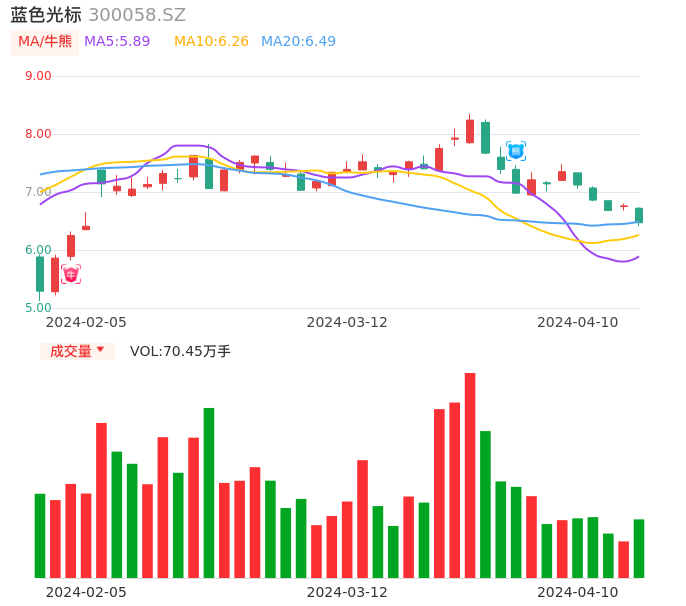686x606 pixels.
Task: Click the tallest red volume bar
Action: click(x=470, y=475)
